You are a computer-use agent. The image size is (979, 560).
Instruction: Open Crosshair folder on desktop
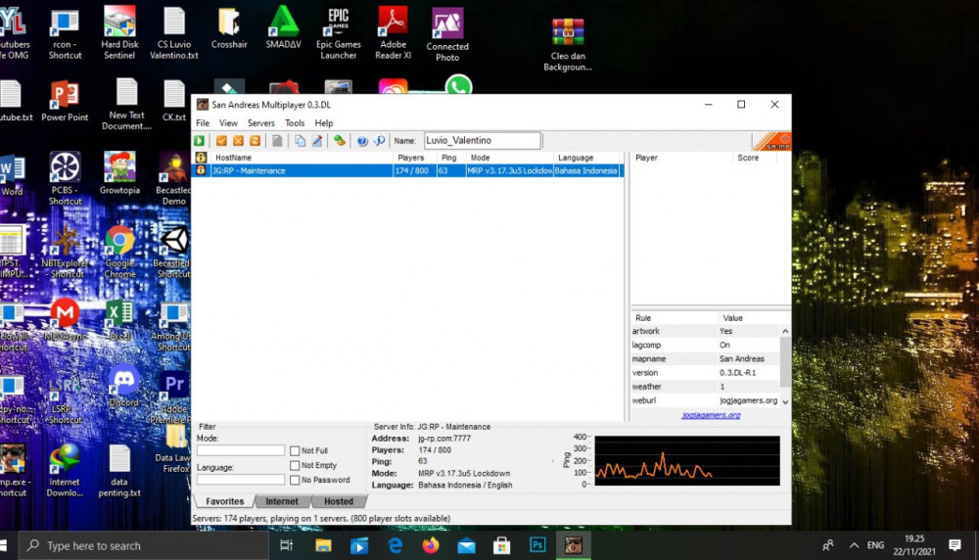point(228,26)
